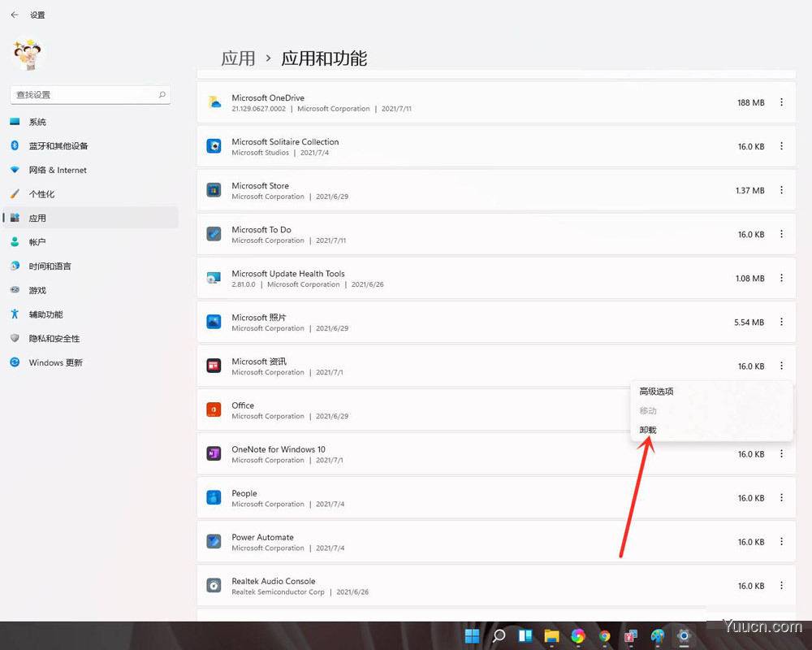Open more options for OneNote for Windows 10
812x650 pixels.
781,454
